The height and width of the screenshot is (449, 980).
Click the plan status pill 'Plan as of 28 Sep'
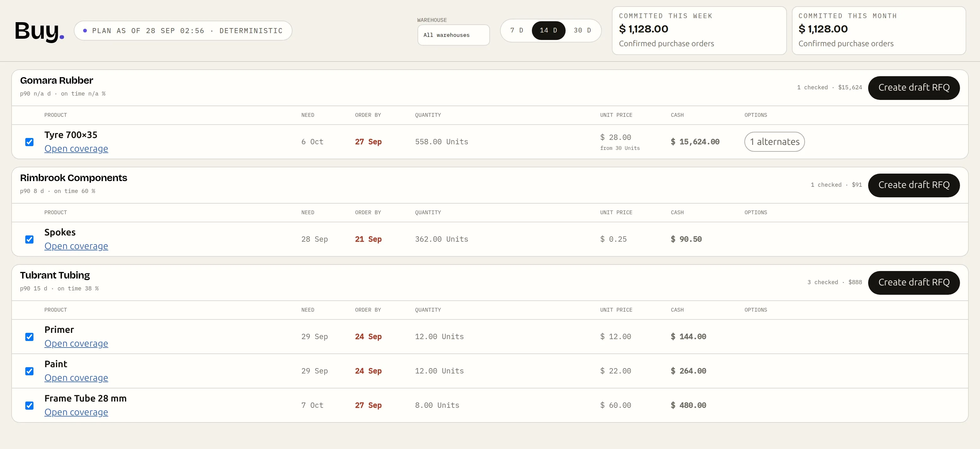(x=183, y=31)
